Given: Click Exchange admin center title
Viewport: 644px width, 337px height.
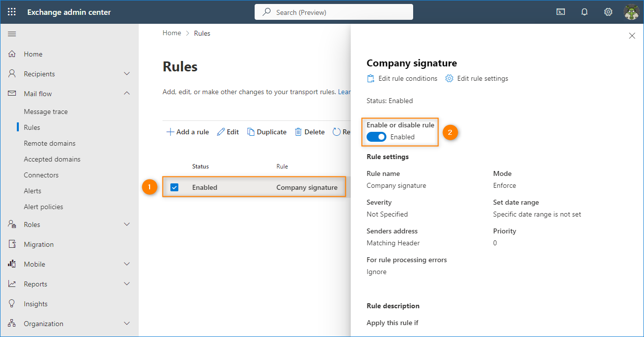Looking at the screenshot, I should 69,12.
